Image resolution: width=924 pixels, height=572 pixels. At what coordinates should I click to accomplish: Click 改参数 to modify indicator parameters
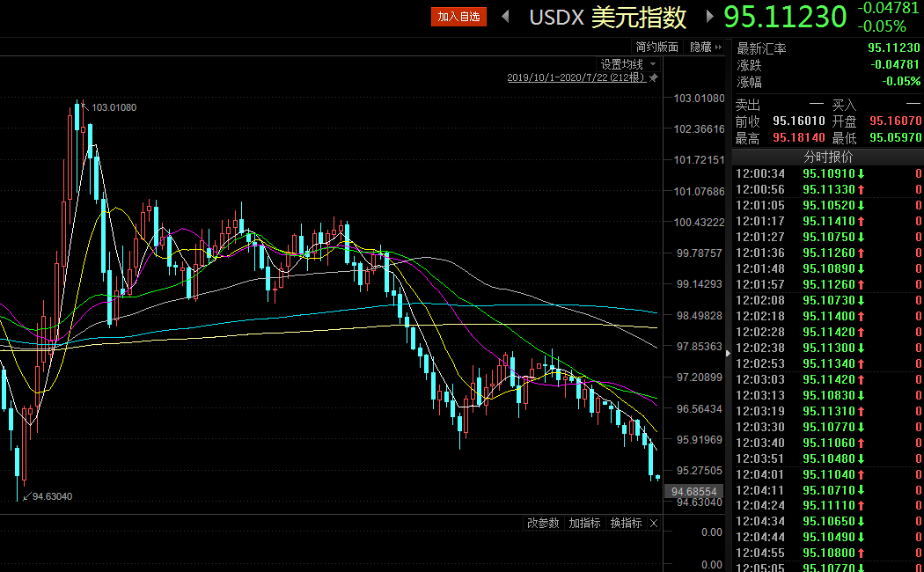543,523
